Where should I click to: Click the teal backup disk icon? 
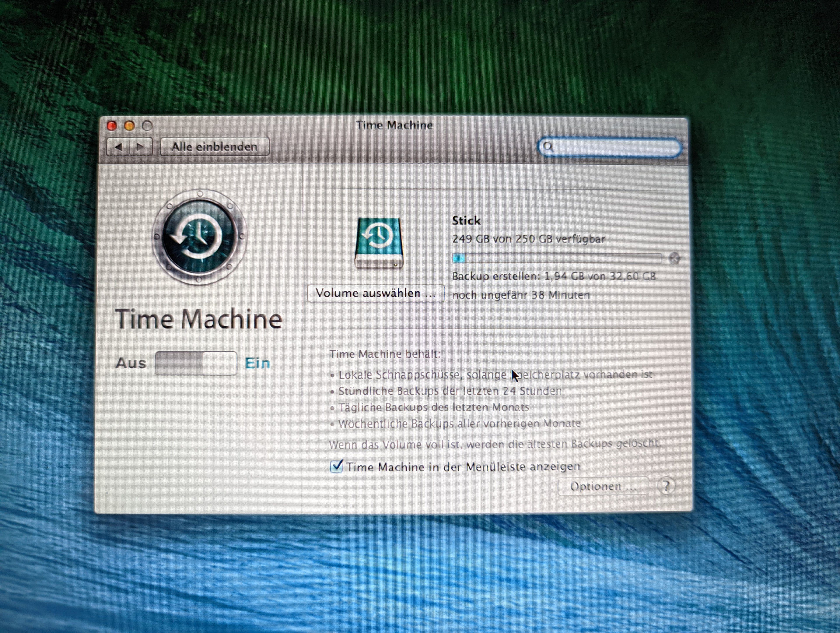[x=379, y=243]
